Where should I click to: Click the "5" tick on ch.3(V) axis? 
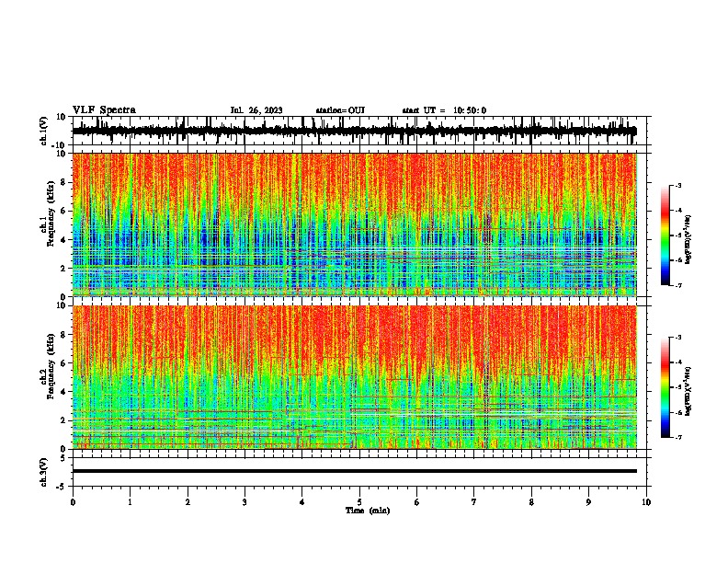pyautogui.click(x=64, y=457)
